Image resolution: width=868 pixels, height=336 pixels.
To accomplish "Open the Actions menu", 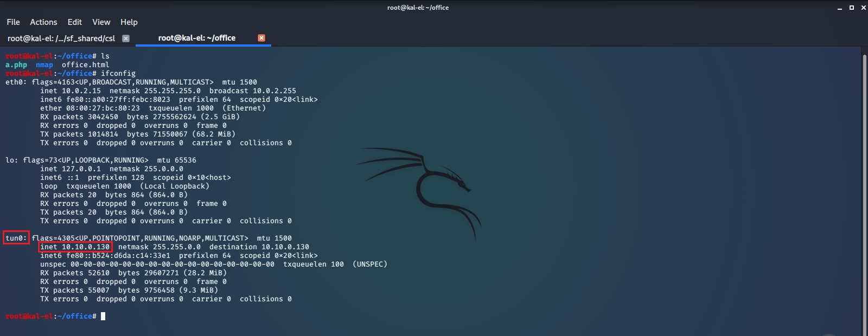I will 43,22.
